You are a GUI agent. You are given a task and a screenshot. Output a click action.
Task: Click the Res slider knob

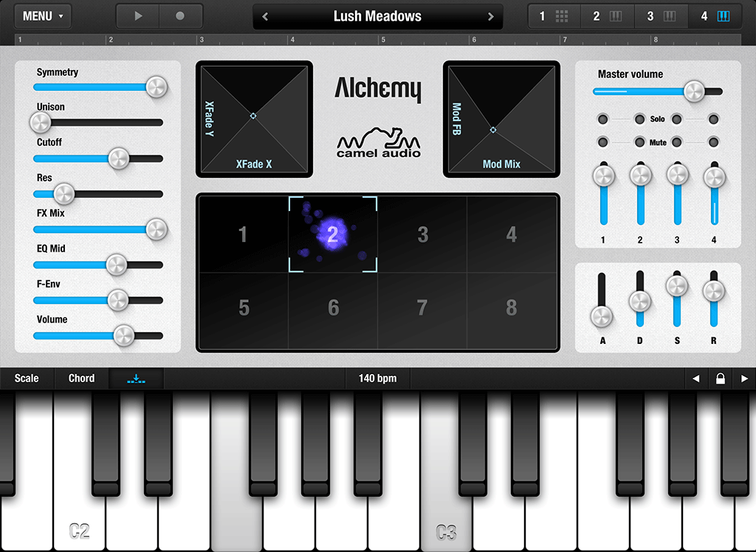63,194
